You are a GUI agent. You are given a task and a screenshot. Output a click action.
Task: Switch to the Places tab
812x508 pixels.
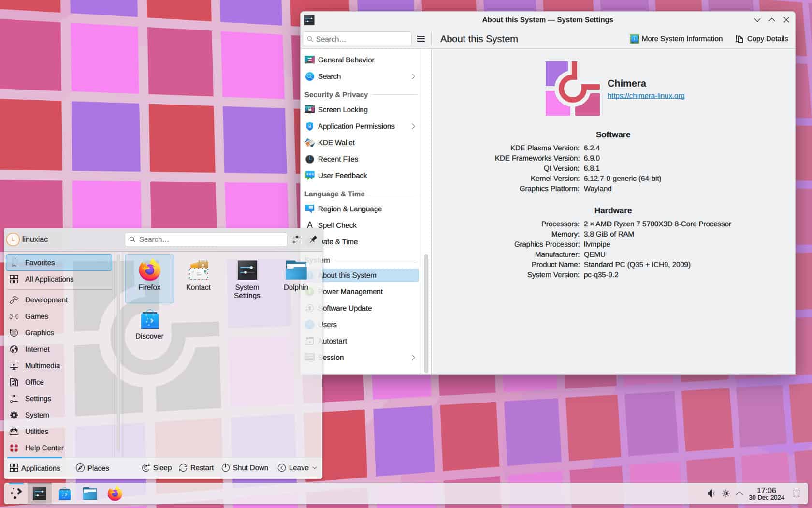pos(92,468)
